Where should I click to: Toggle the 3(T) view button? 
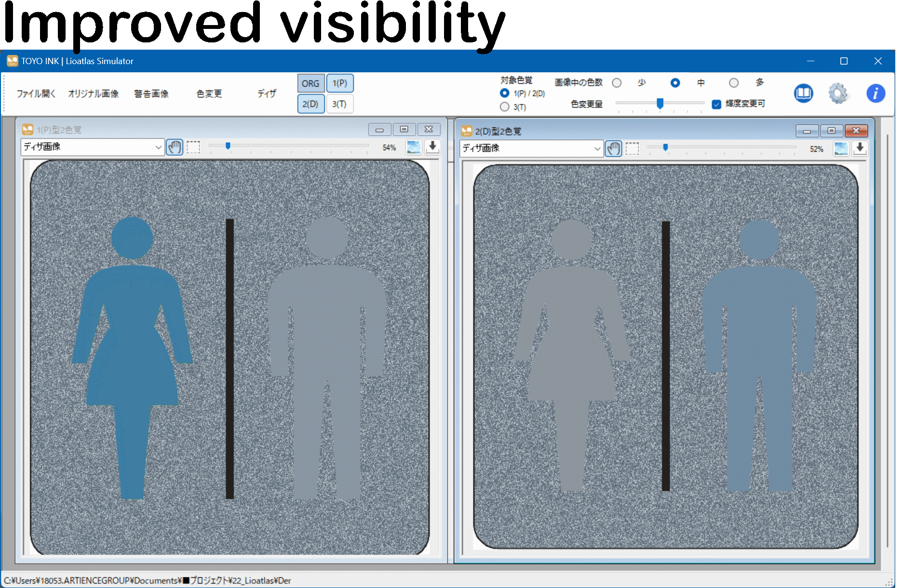[339, 104]
